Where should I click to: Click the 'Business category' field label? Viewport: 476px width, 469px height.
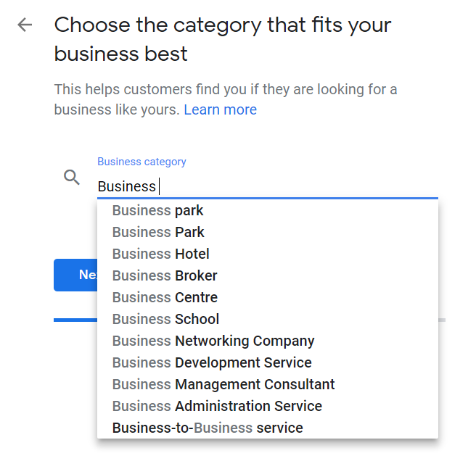click(x=141, y=162)
